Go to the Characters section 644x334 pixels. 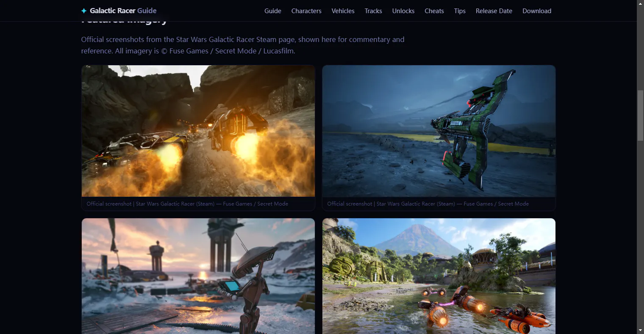click(306, 11)
